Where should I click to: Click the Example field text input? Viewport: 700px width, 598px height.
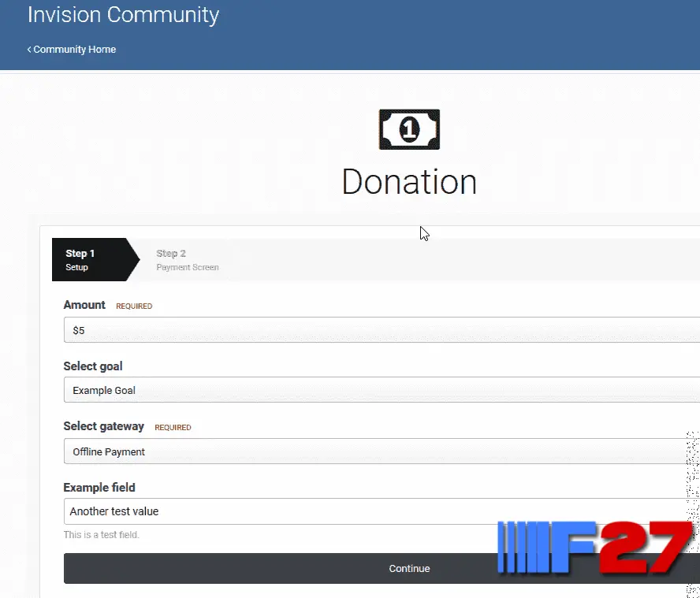382,511
